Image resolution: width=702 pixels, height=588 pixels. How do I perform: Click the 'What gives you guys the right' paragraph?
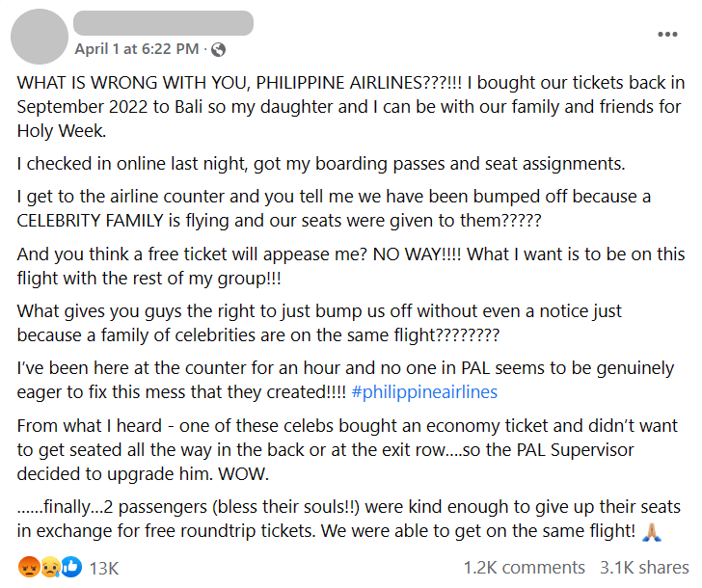(x=319, y=323)
